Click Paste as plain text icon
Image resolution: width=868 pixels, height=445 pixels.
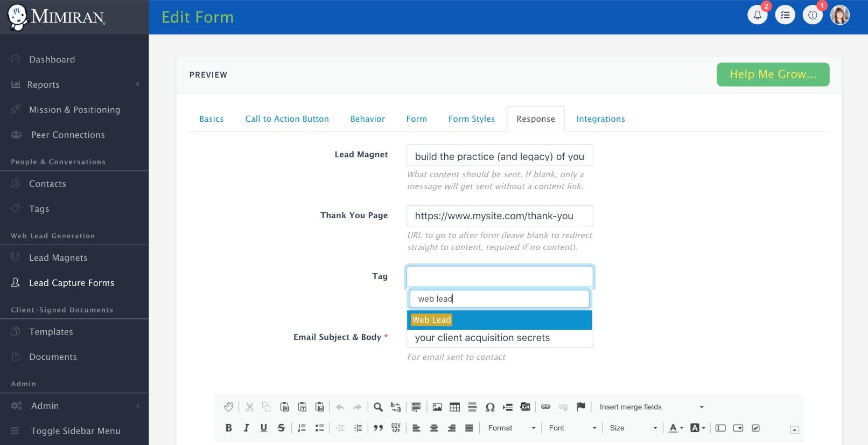[x=302, y=407]
